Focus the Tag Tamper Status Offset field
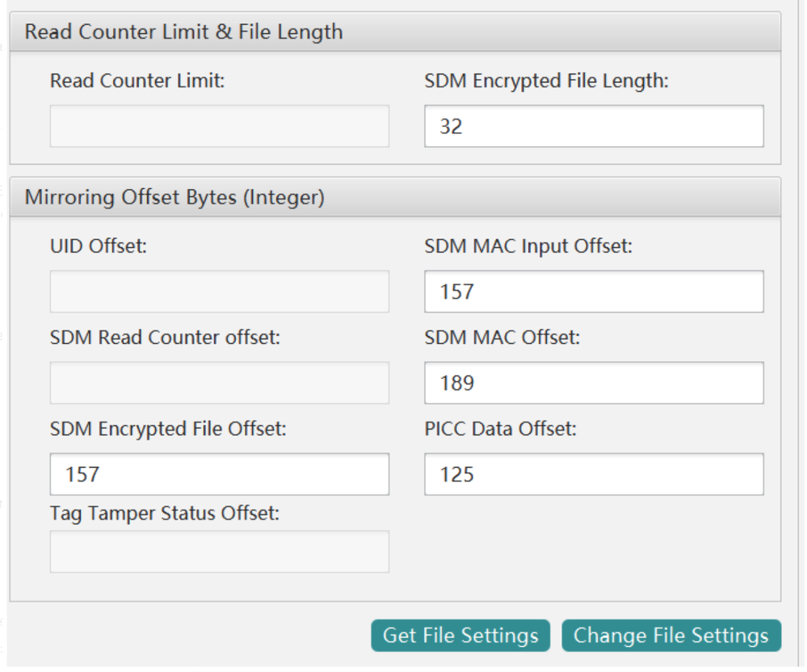807x672 pixels. click(219, 552)
